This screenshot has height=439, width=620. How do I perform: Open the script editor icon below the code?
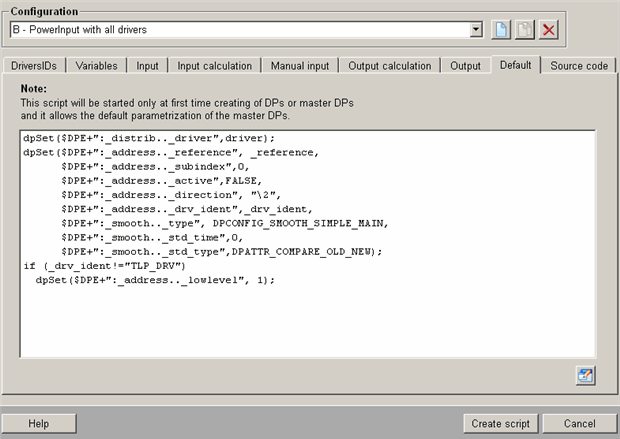coord(585,375)
